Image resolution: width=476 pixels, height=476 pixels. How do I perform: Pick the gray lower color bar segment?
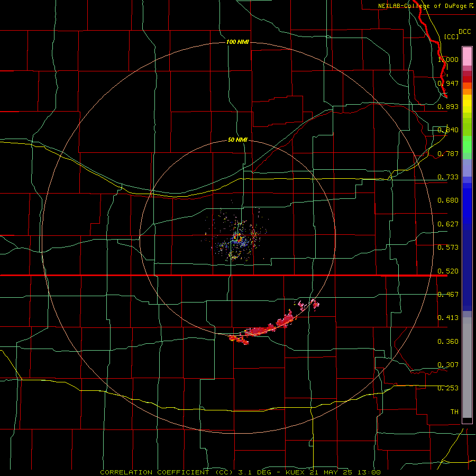tap(467, 368)
